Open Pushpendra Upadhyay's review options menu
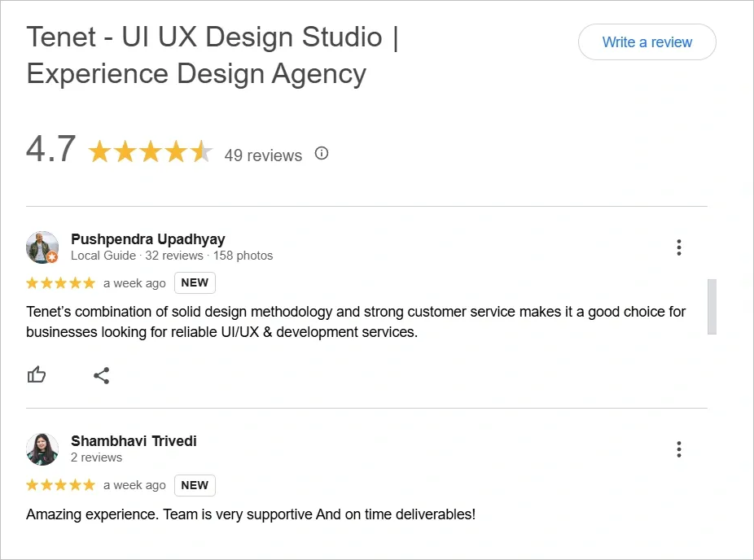This screenshot has height=560, width=754. click(678, 247)
